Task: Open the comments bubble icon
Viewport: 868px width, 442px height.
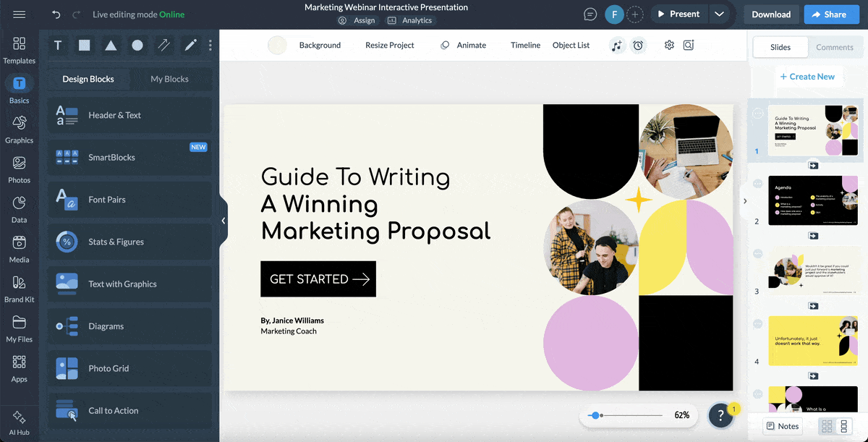Action: (x=591, y=14)
